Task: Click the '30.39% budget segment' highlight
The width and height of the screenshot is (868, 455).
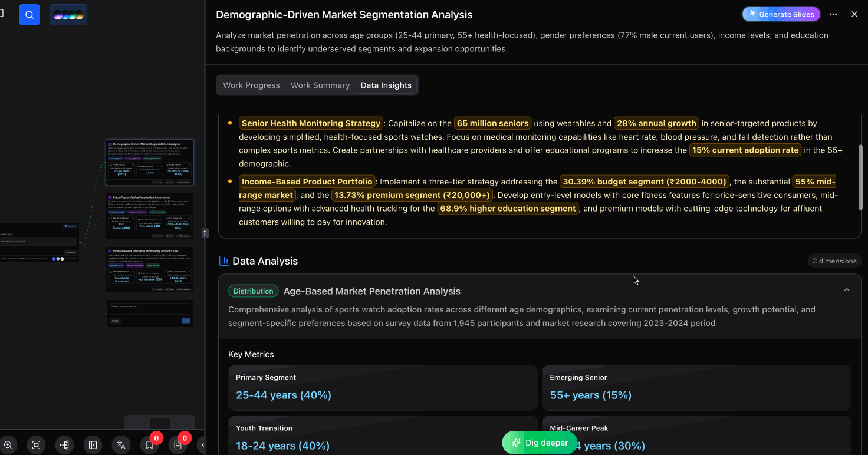Action: pos(645,182)
